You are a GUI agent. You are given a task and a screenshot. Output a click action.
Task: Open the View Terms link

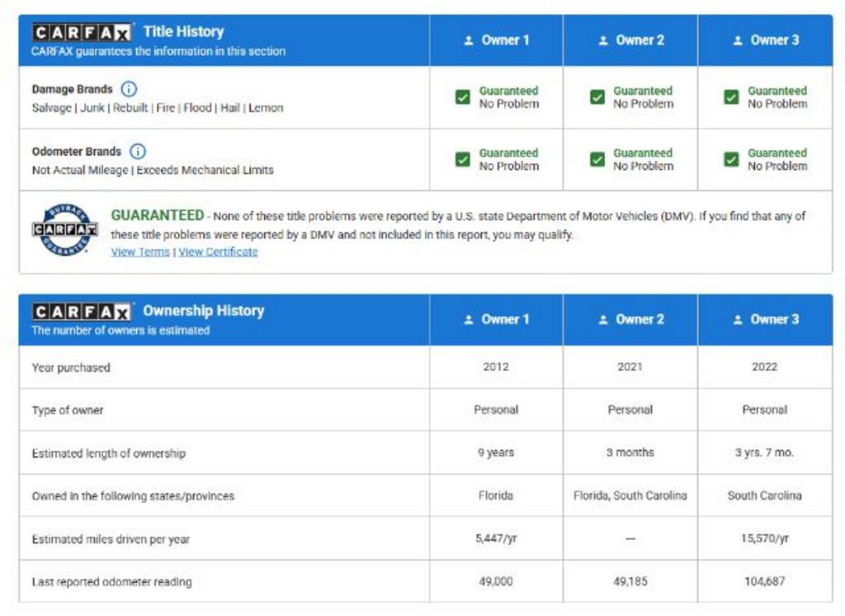click(140, 252)
